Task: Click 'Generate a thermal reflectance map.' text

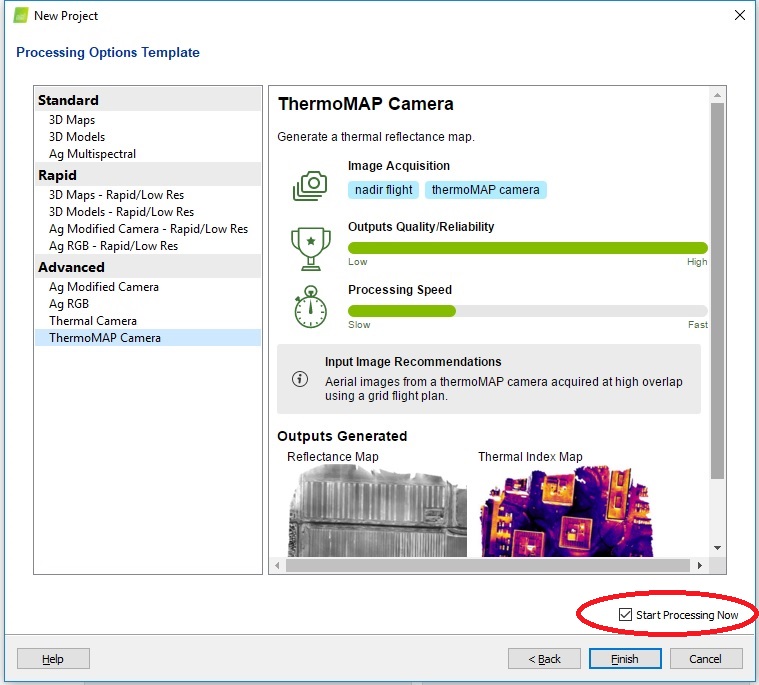Action: click(x=376, y=137)
